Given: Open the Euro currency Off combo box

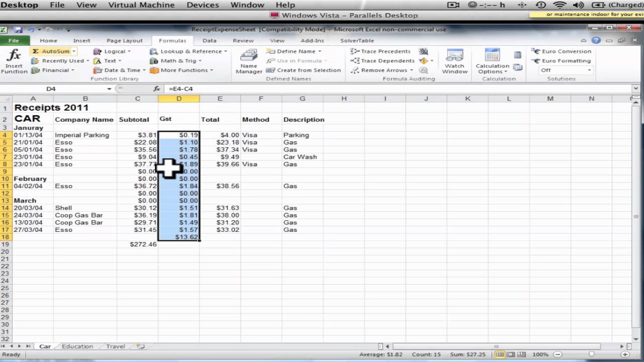Looking at the screenshot, I should [x=566, y=70].
